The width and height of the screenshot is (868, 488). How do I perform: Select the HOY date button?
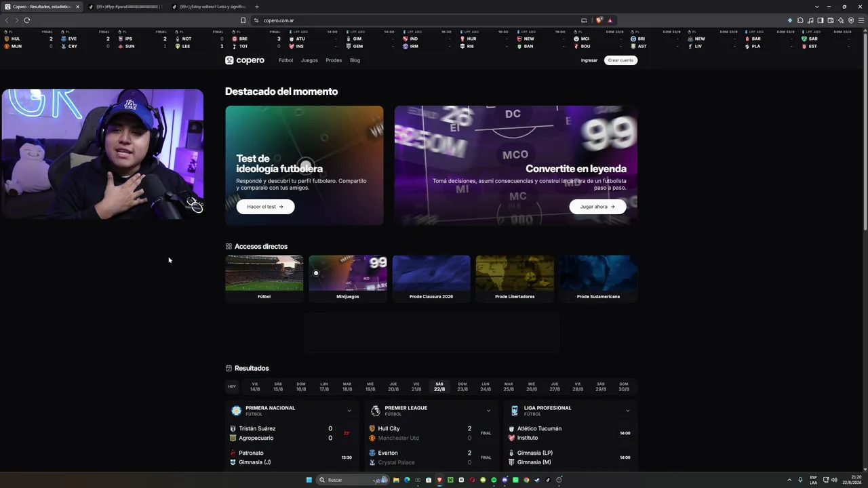[x=232, y=386]
